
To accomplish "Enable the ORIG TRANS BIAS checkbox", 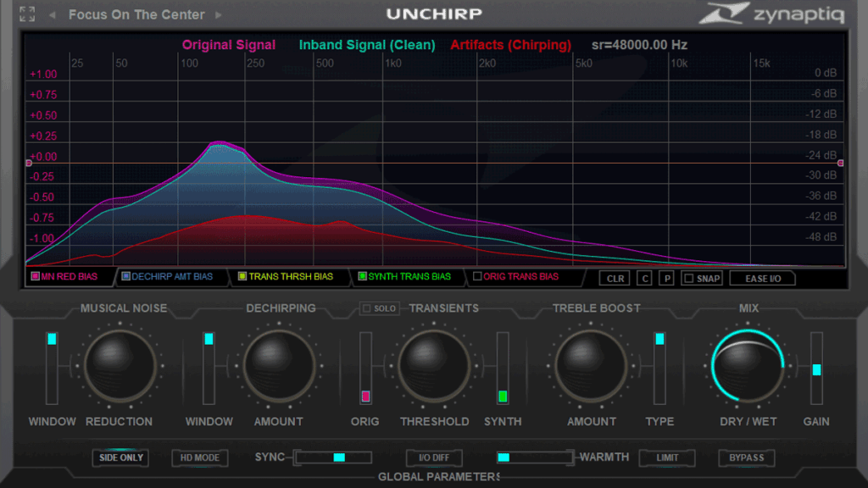I will pyautogui.click(x=477, y=276).
